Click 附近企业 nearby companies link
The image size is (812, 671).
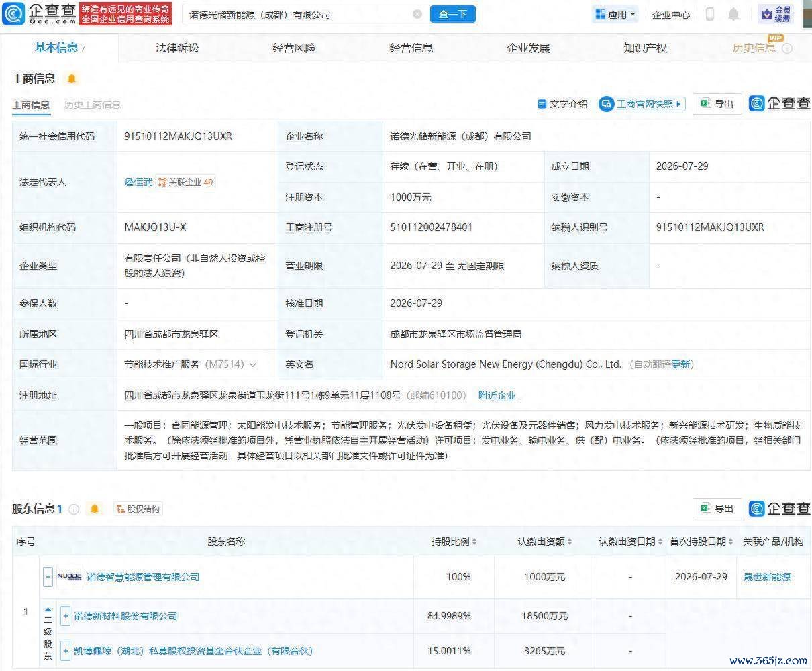[497, 396]
